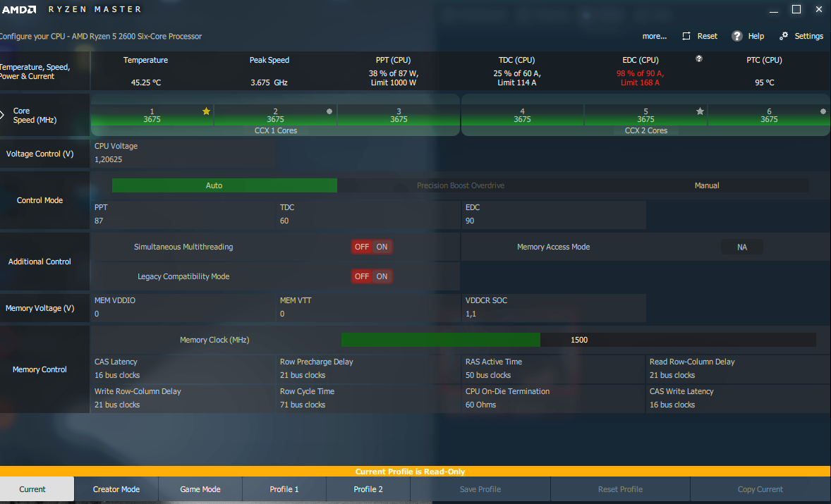Click the PPT value field 87
The width and height of the screenshot is (831, 504).
click(x=183, y=214)
